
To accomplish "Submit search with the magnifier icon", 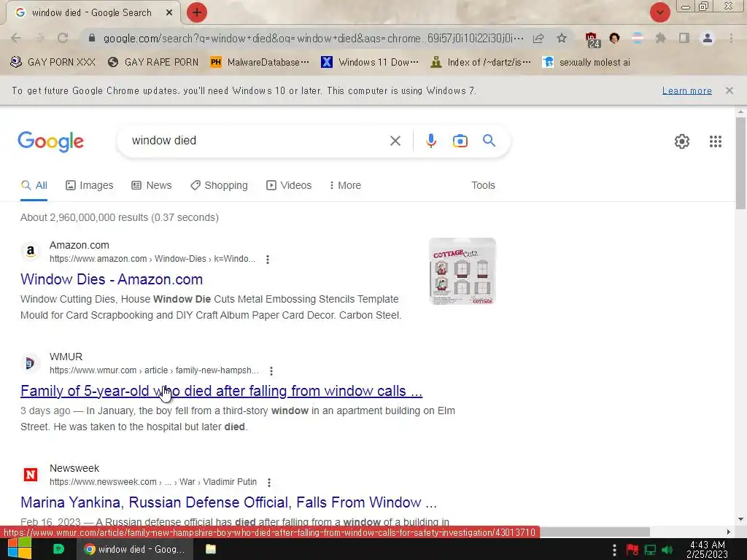I will 489,141.
